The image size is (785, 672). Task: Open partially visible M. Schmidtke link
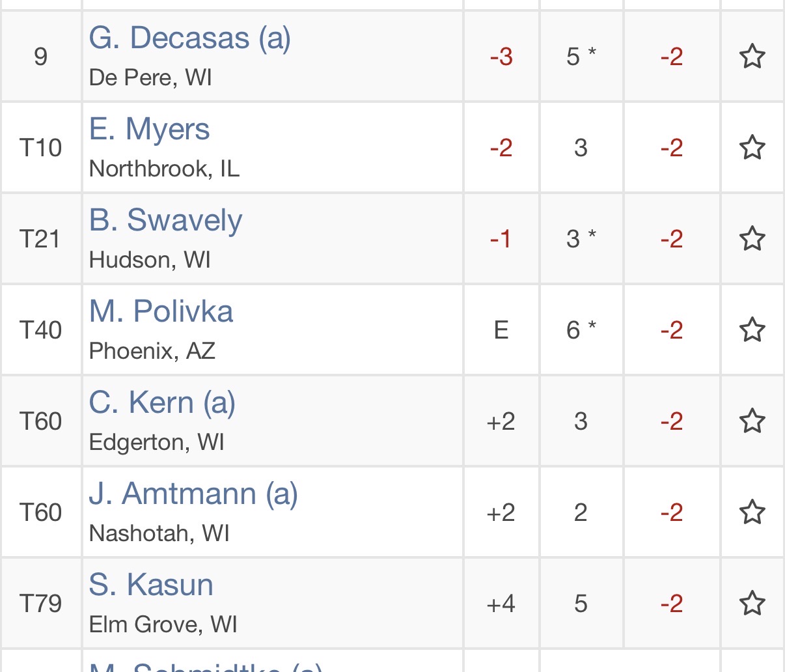click(206, 666)
